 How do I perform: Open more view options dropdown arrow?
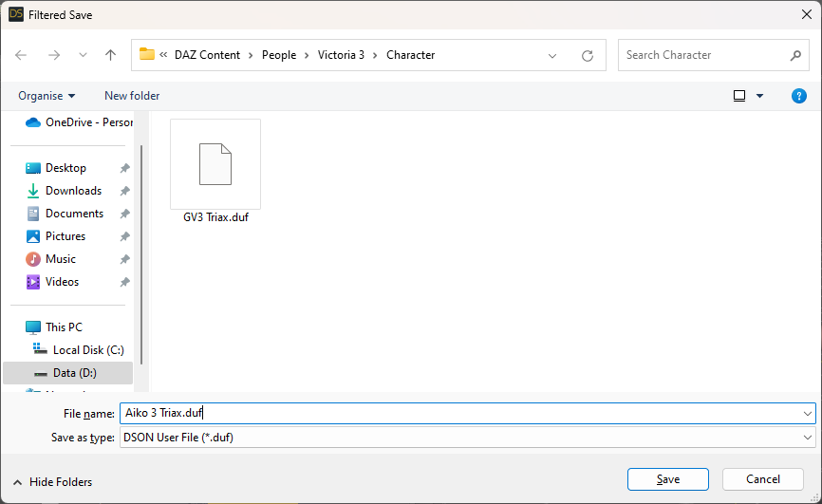tap(759, 96)
